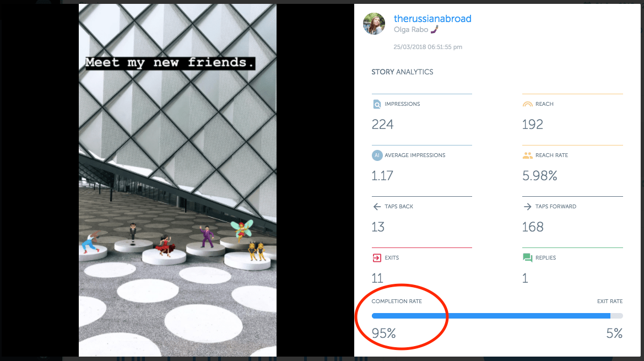Click the story post timestamp
This screenshot has width=644, height=361.
point(427,47)
